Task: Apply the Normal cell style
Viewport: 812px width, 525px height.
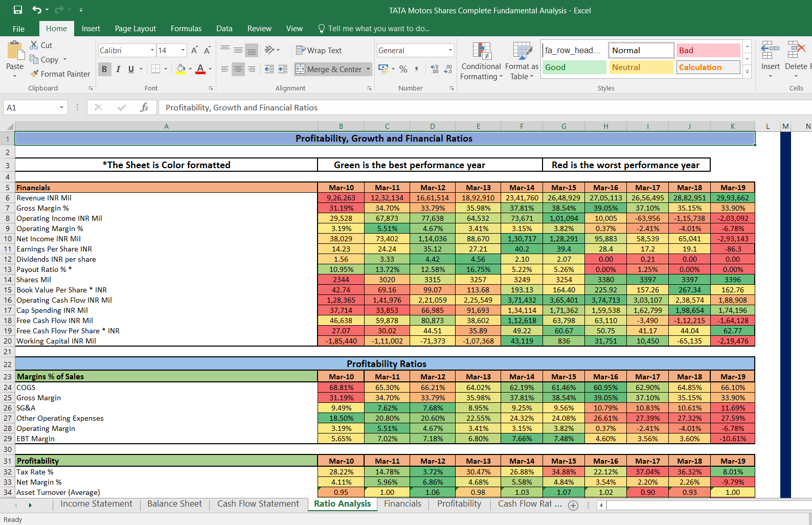Action: point(641,50)
